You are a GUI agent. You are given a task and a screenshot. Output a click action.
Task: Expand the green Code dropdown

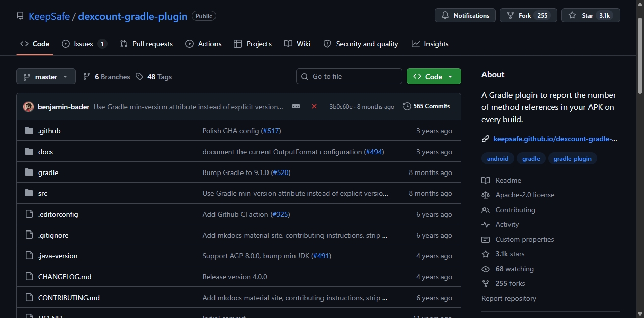pos(434,77)
